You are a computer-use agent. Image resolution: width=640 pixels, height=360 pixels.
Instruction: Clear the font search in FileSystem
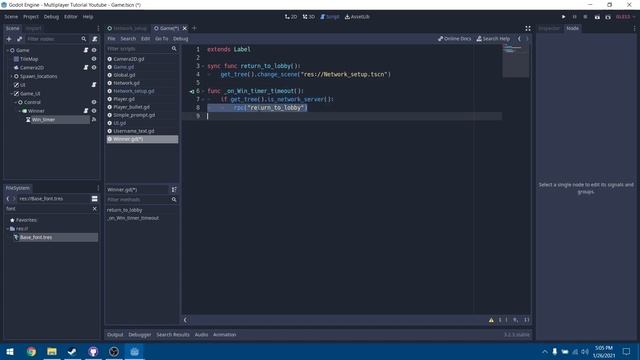pos(95,209)
